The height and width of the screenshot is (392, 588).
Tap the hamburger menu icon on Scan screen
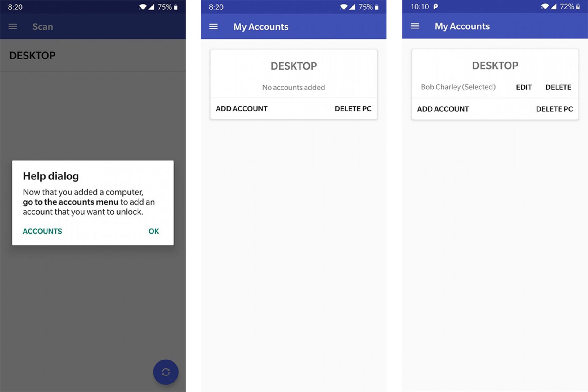click(x=13, y=26)
